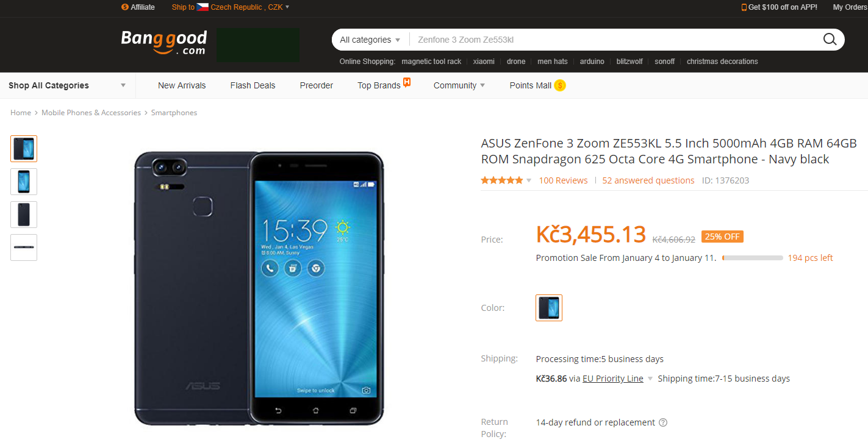Select fourth thumbnail showing phone side edge
868x445 pixels.
[24, 247]
